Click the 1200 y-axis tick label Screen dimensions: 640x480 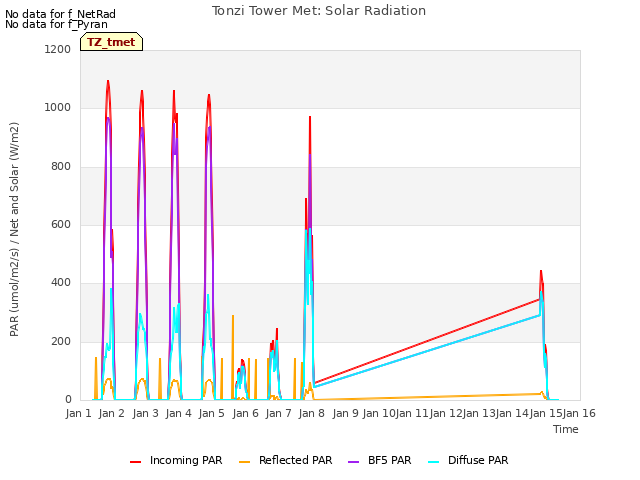pos(58,49)
